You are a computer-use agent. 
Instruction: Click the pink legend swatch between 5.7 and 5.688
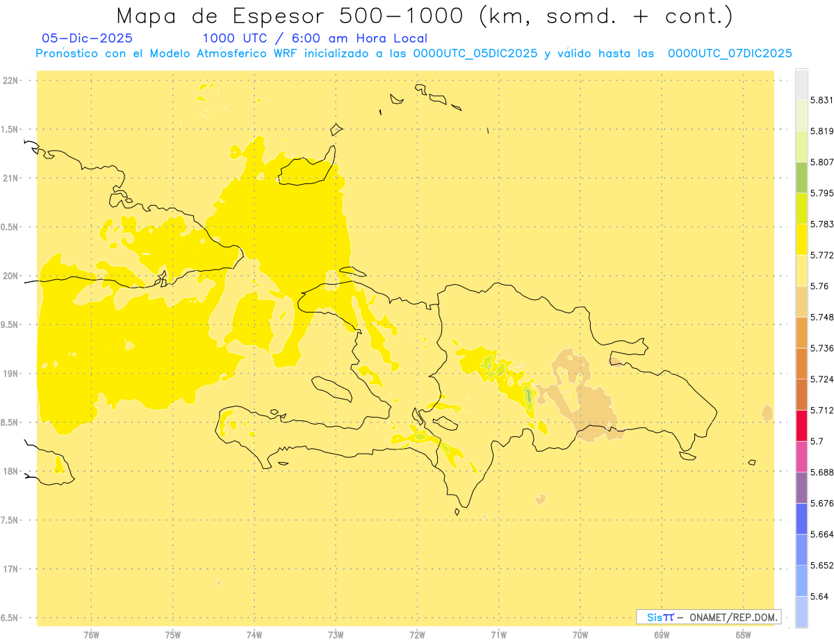click(801, 457)
